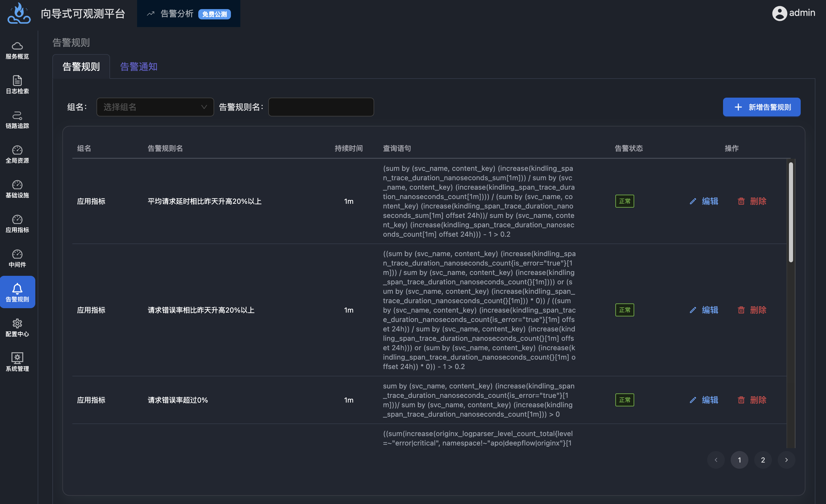The image size is (826, 504).
Task: Click 组名 column header
Action: coord(84,148)
